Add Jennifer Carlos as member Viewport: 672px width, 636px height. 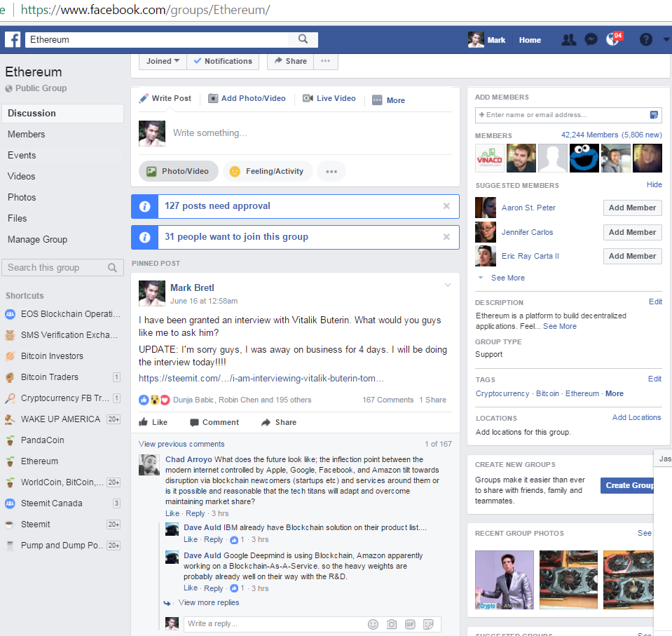coord(632,232)
